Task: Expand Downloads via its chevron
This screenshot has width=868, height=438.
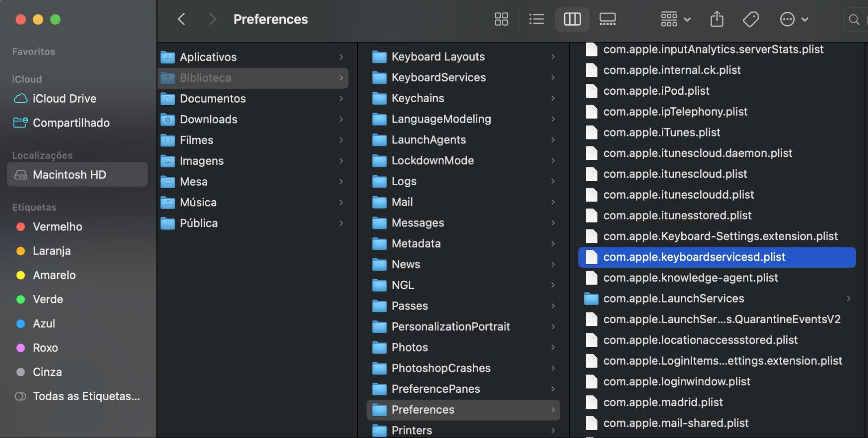Action: tap(341, 119)
